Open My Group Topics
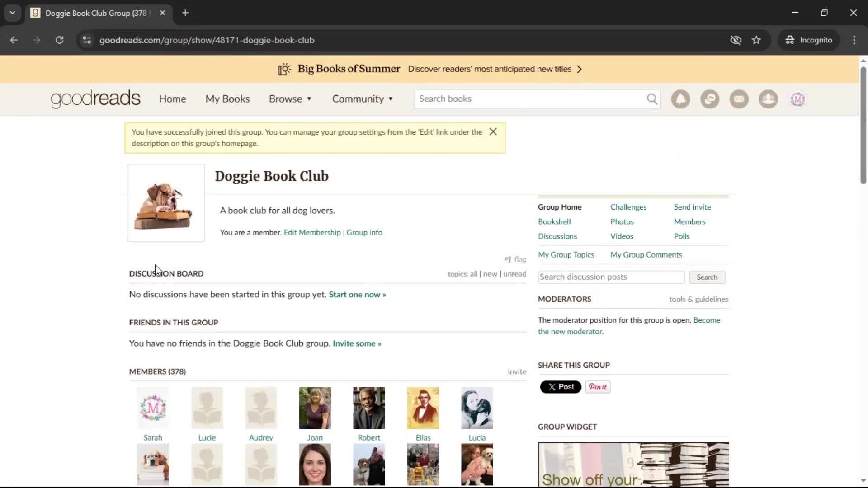868x488 pixels. tap(566, 255)
